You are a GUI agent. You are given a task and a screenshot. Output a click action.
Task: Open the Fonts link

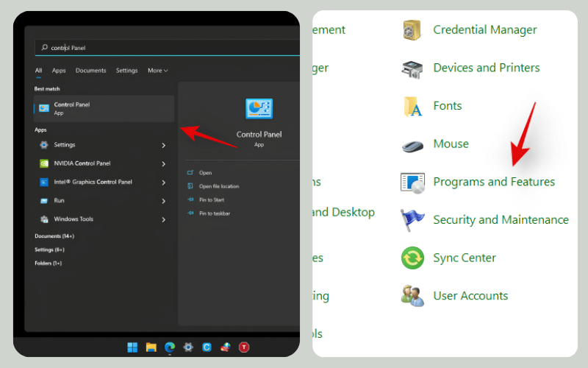point(448,106)
